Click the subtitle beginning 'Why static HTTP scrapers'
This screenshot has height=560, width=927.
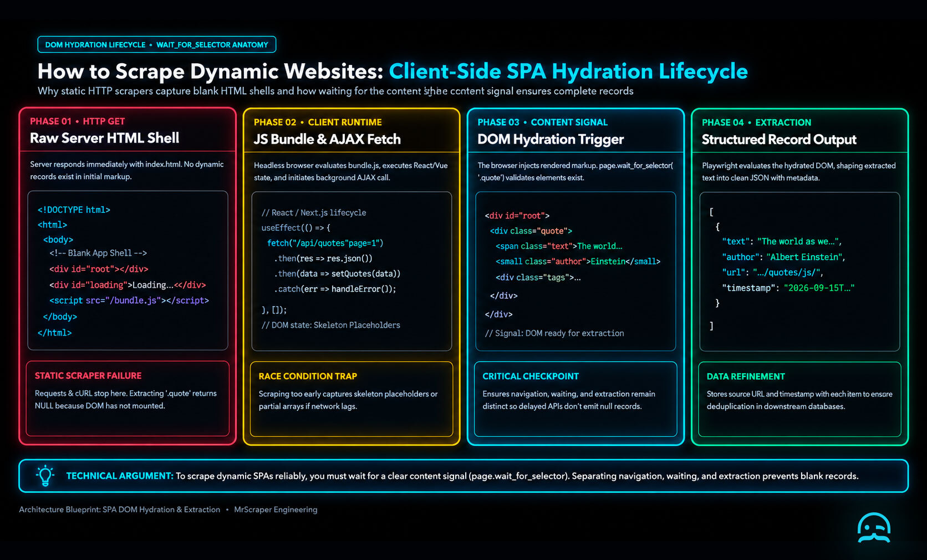(x=335, y=91)
